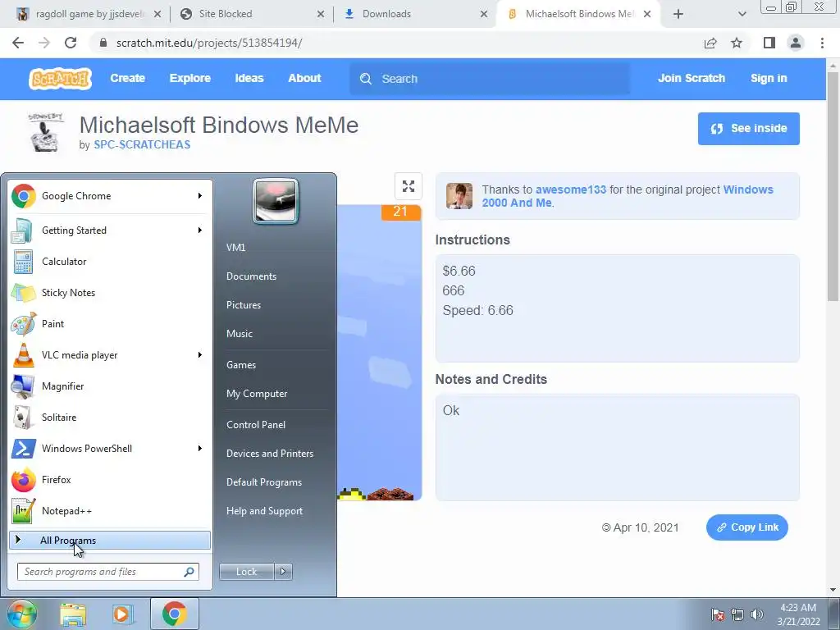This screenshot has width=840, height=630.
Task: Launch Notepad++
Action: [110, 510]
